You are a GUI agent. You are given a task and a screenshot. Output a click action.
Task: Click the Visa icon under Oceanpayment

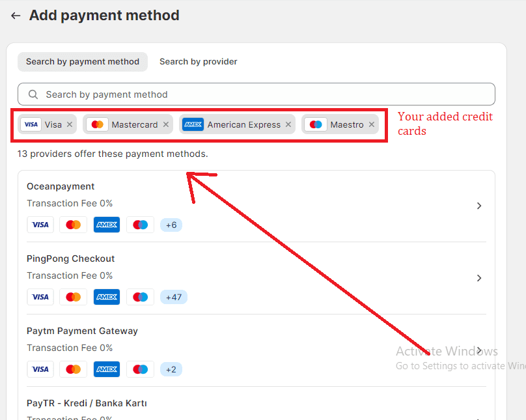click(40, 225)
